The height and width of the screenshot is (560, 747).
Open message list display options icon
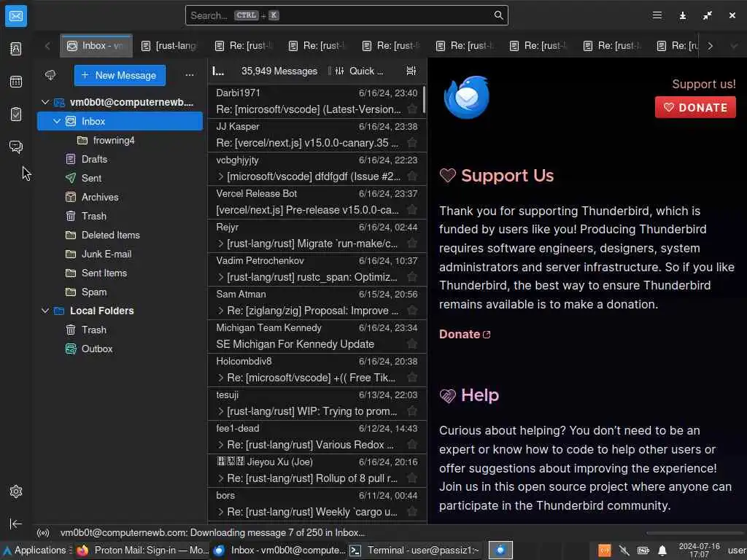tap(411, 71)
